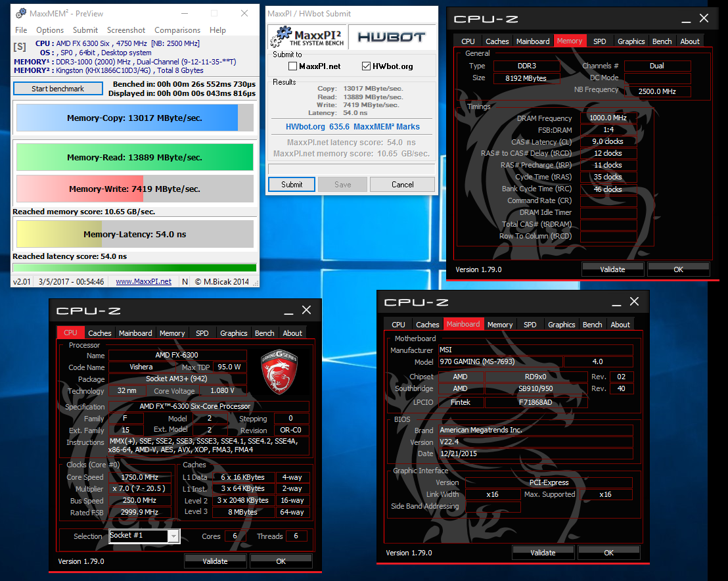
Task: Open the Help menu in MaxxMEM
Action: [217, 30]
